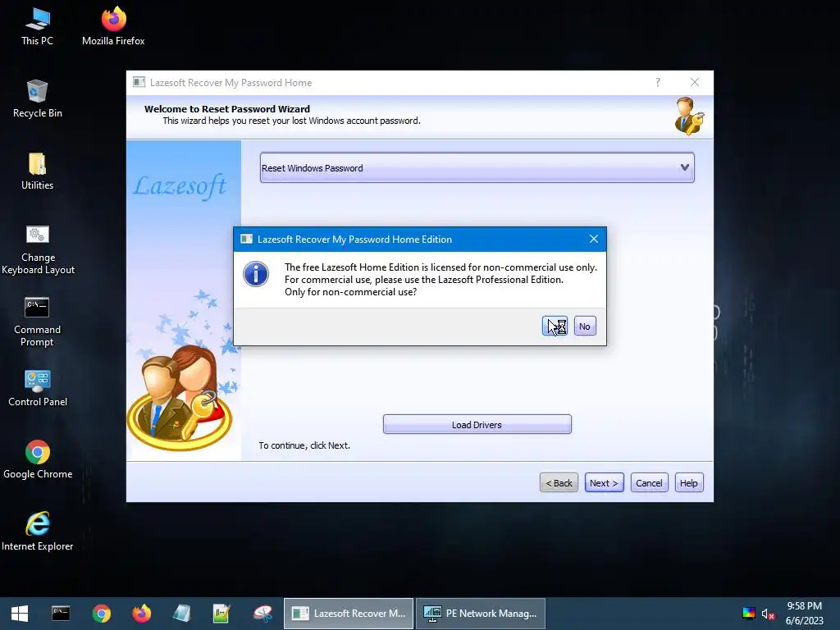Click the < Back button

559,482
